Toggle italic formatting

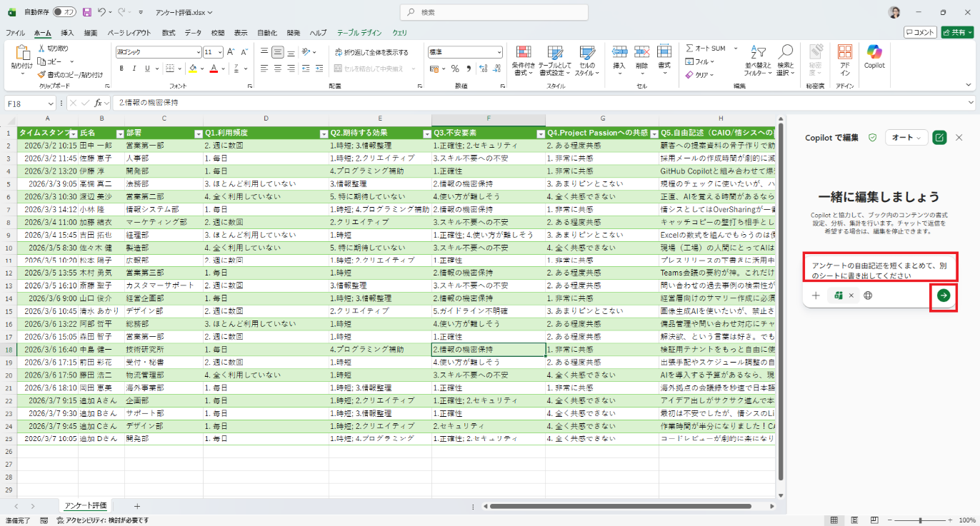134,69
